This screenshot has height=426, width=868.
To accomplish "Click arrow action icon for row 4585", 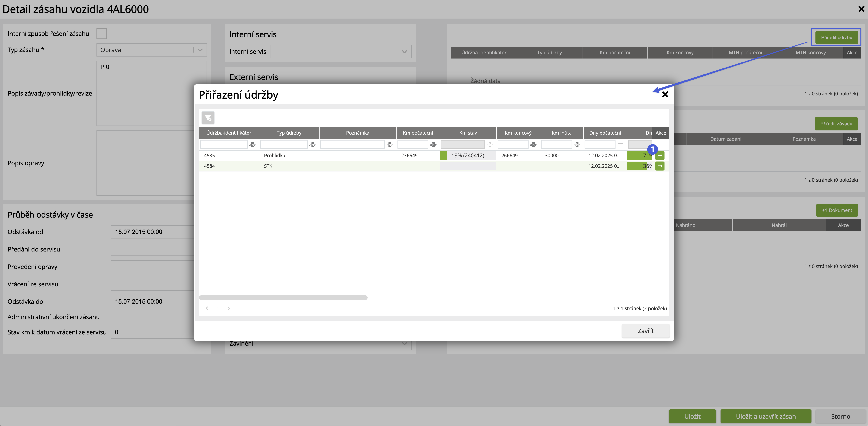I will (x=659, y=156).
